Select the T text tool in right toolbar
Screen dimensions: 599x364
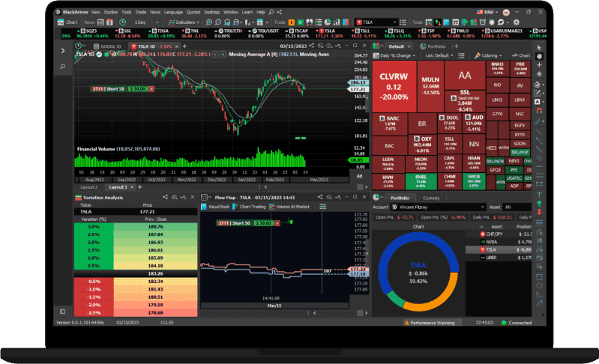click(x=539, y=195)
